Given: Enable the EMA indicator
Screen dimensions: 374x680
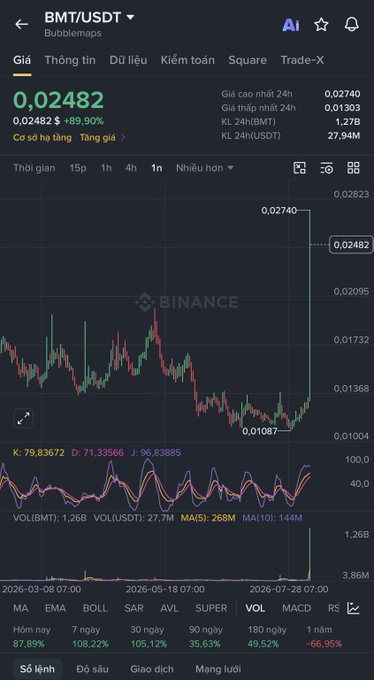Looking at the screenshot, I should [56, 608].
